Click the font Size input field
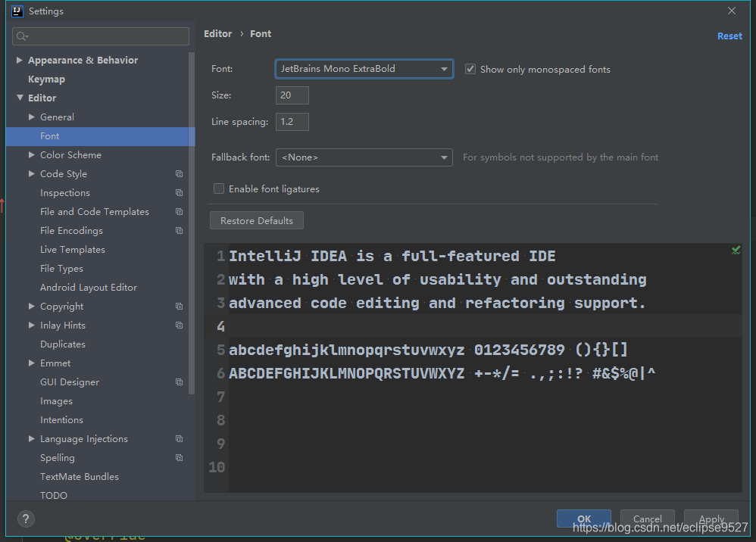This screenshot has width=756, height=542. coord(292,95)
